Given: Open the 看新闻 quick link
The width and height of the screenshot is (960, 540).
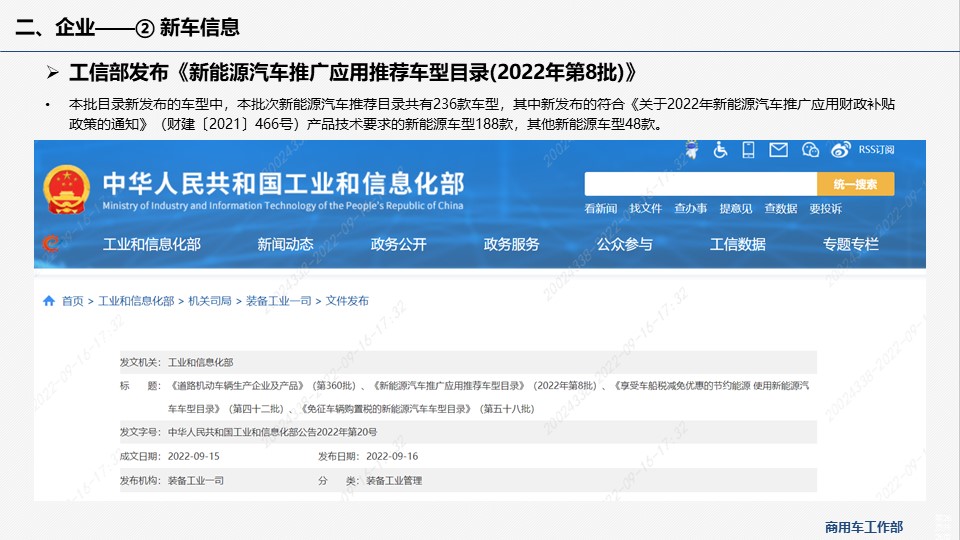Looking at the screenshot, I should [601, 209].
